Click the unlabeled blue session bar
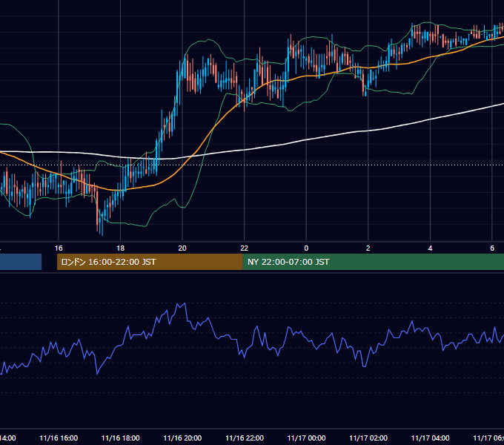The height and width of the screenshot is (445, 504). [21, 262]
